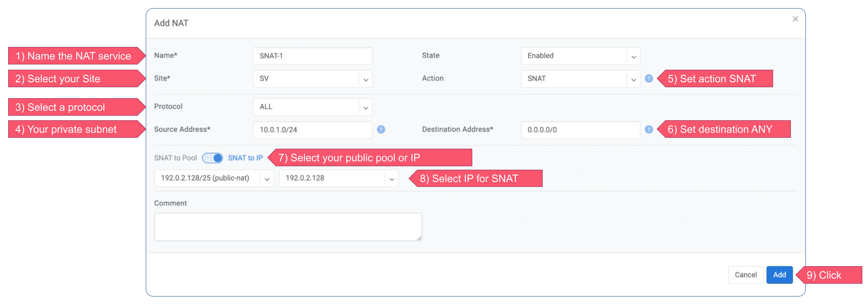This screenshot has width=868, height=305.
Task: Toggle SNAT to Pool / SNAT to IP switch
Action: (x=213, y=158)
